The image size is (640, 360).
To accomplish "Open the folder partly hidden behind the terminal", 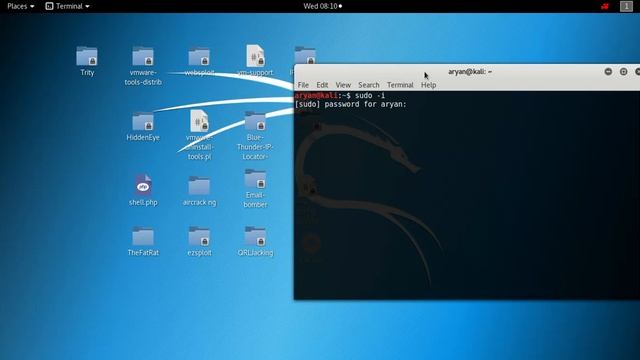I will tap(305, 55).
